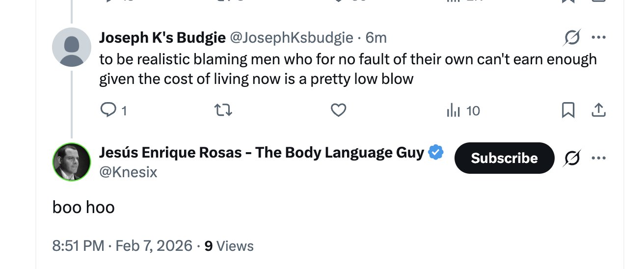The height and width of the screenshot is (269, 644).
Task: Open the 9 Views count
Action: click(x=229, y=245)
